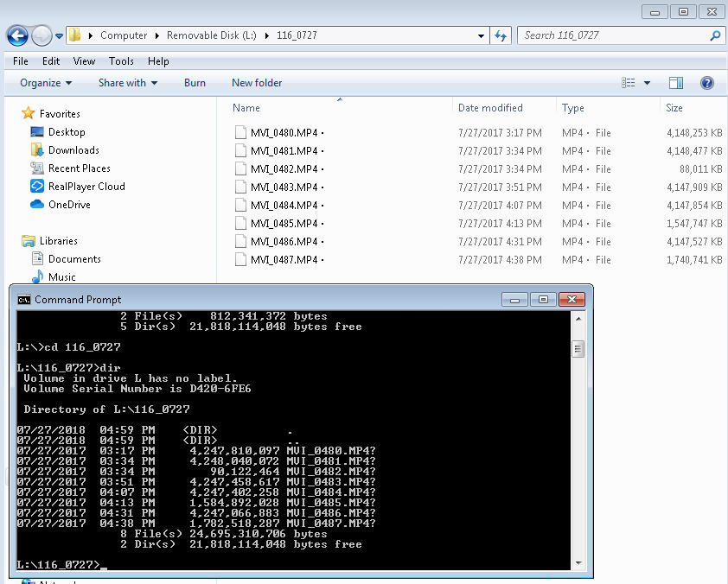This screenshot has width=728, height=584.
Task: Toggle the preview pane icon
Action: [675, 83]
